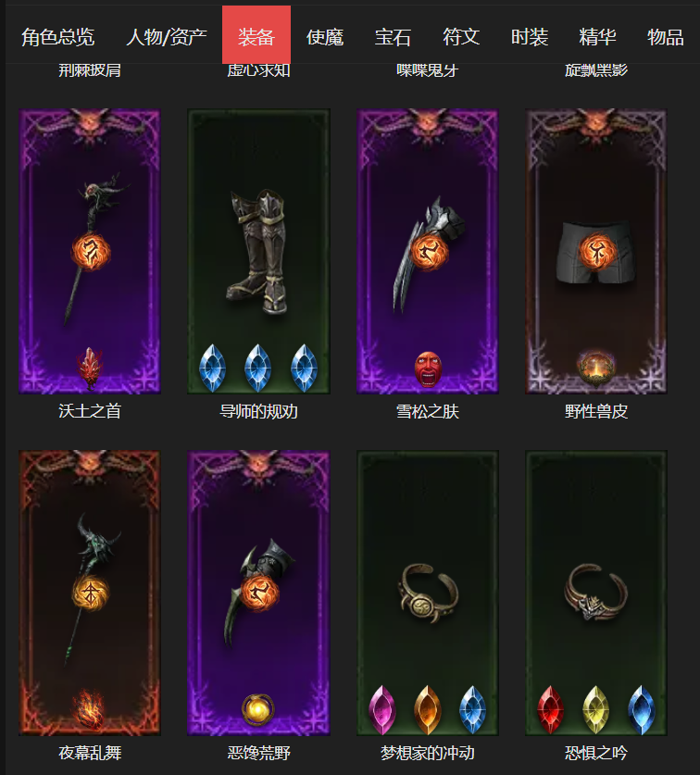Click the pink gem on 梦想家的冲动 ring
The height and width of the screenshot is (775, 700).
click(382, 710)
